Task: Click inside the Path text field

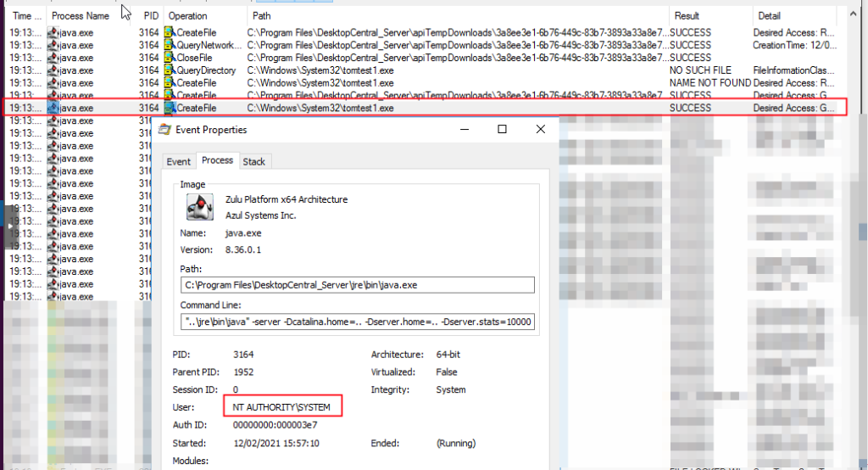Action: (357, 284)
